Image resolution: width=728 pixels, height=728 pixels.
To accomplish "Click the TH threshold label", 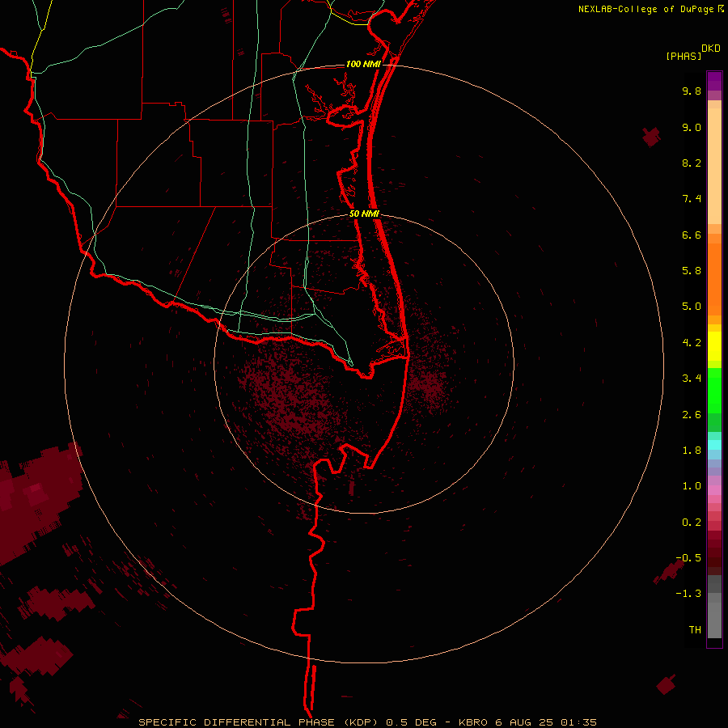I will point(695,630).
